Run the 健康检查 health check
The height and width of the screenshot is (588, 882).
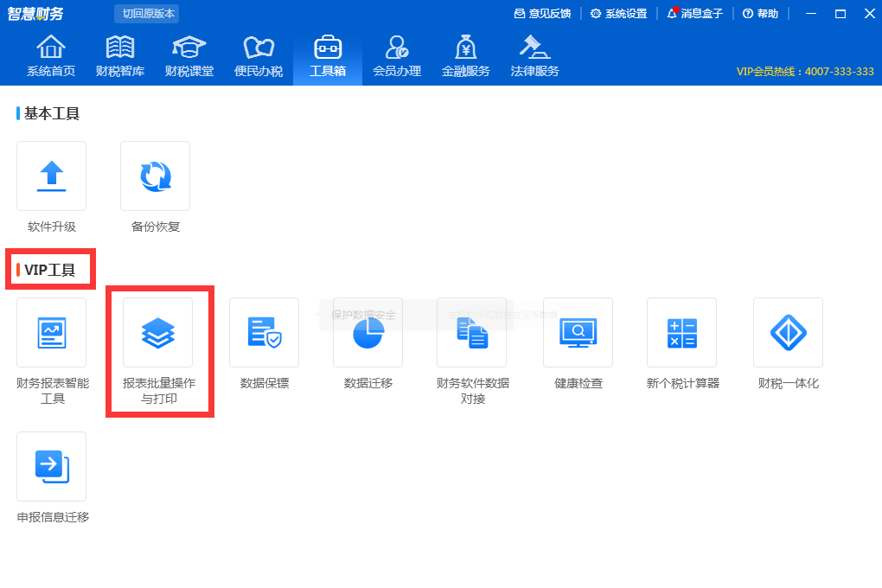(x=578, y=332)
